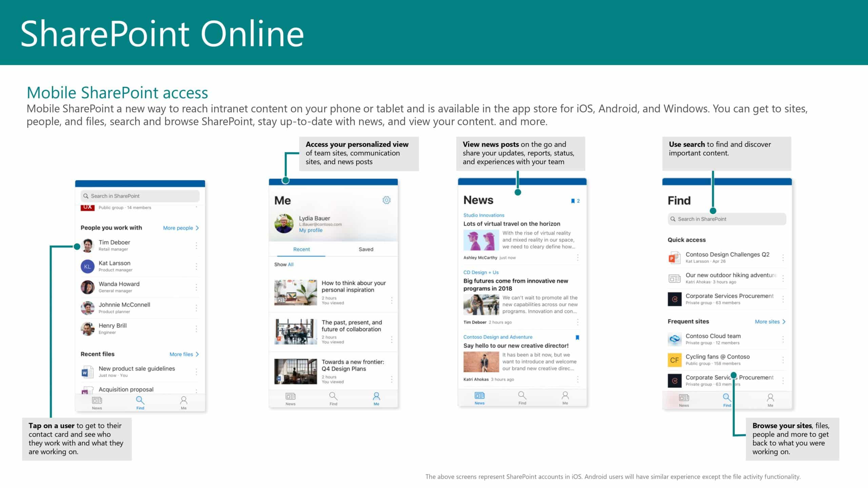The width and height of the screenshot is (868, 488).
Task: Open the News tab icon in Me screen bottom bar
Action: [x=290, y=399]
